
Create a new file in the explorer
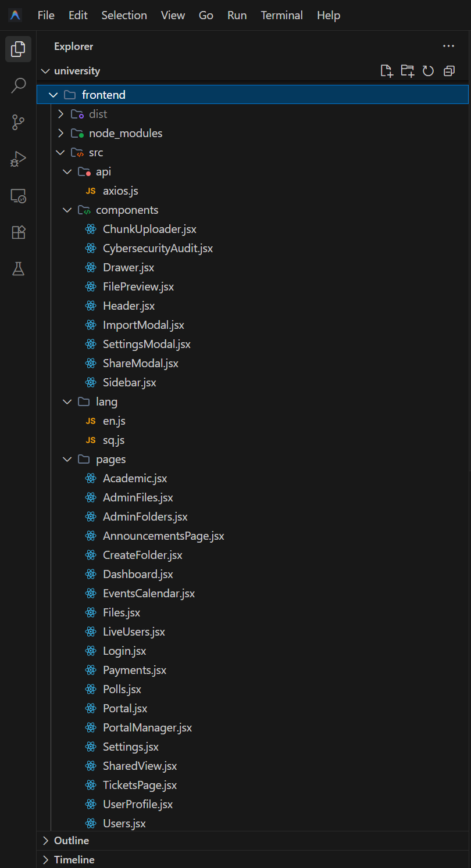tap(387, 70)
